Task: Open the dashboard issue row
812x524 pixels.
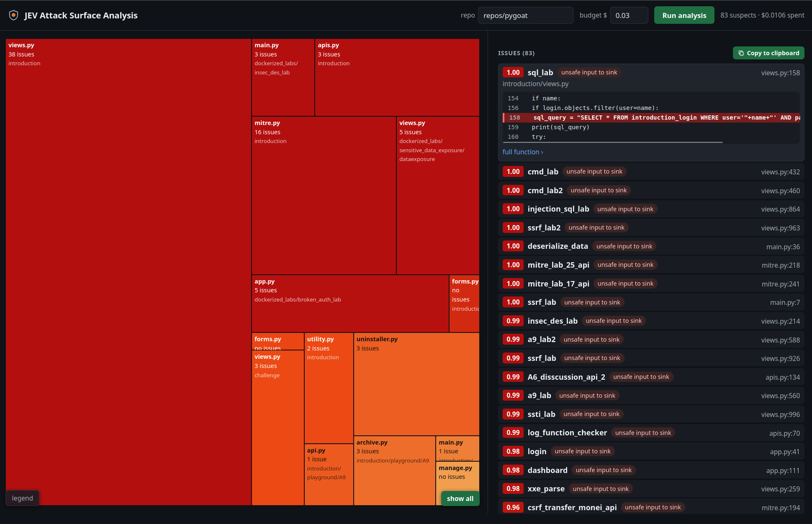Action: [651, 470]
